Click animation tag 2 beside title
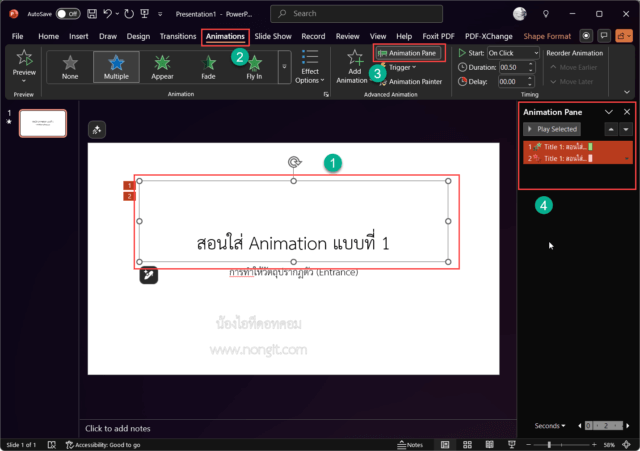 129,197
